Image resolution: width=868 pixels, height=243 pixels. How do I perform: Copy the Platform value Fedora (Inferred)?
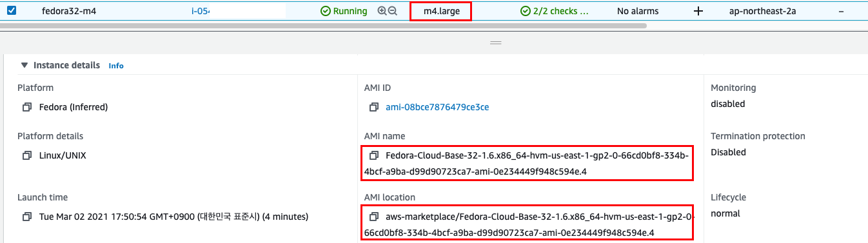coord(26,107)
